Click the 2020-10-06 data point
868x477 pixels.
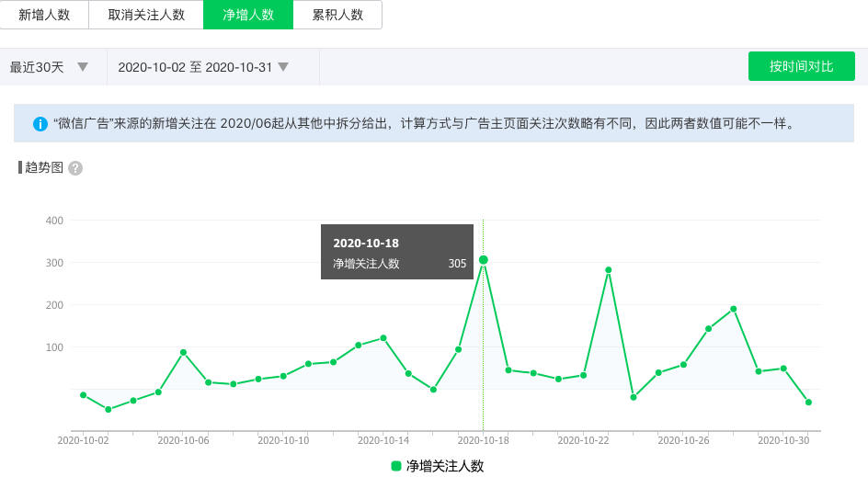click(183, 353)
